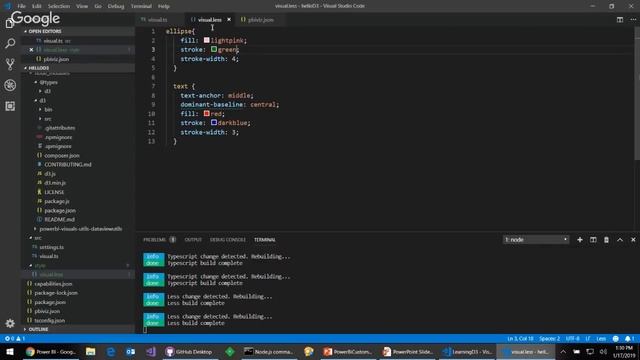Screen dimensions: 640x360
Task: Show hidden system tray icons
Action: pyautogui.click(x=563, y=351)
